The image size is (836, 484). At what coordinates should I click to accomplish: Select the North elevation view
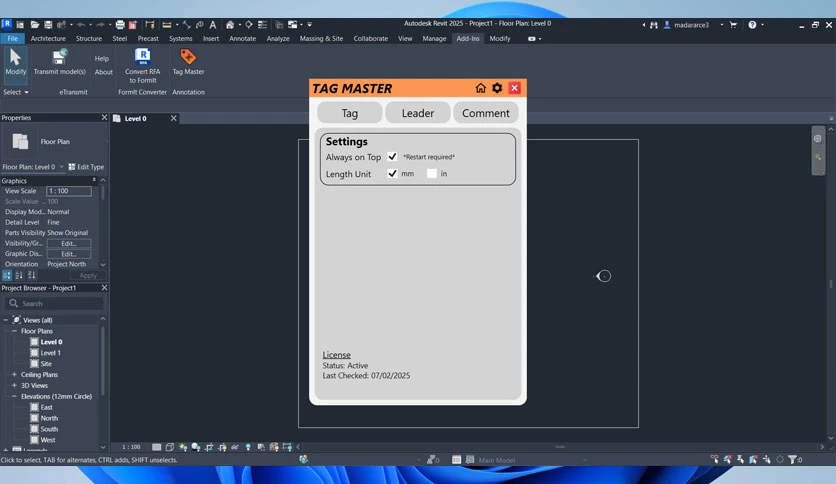(49, 418)
